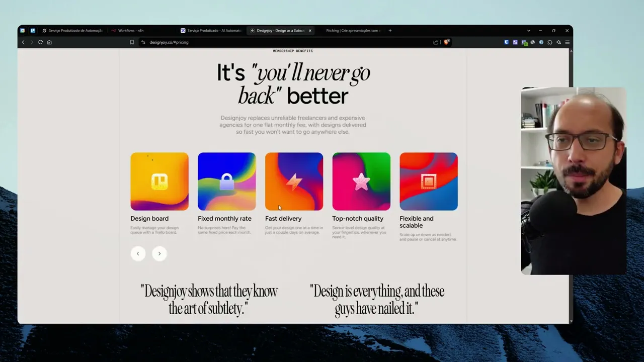Open the browser hamburger menu

[567, 42]
